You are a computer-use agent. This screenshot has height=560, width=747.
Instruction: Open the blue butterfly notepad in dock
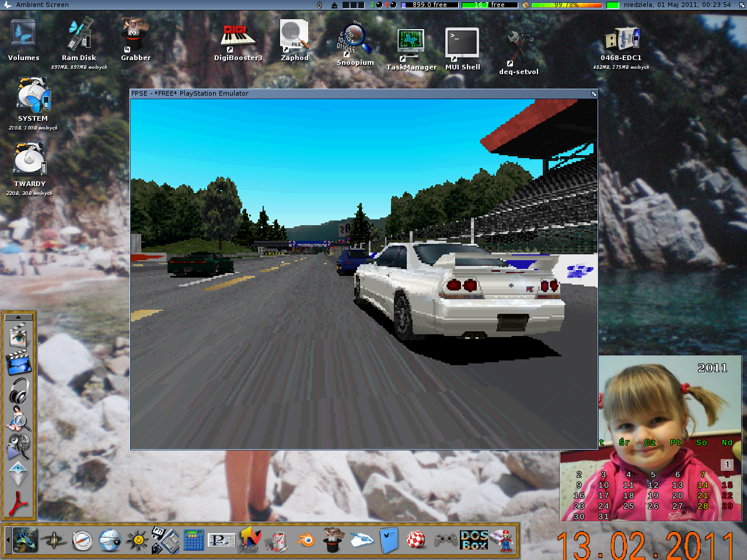(389, 540)
